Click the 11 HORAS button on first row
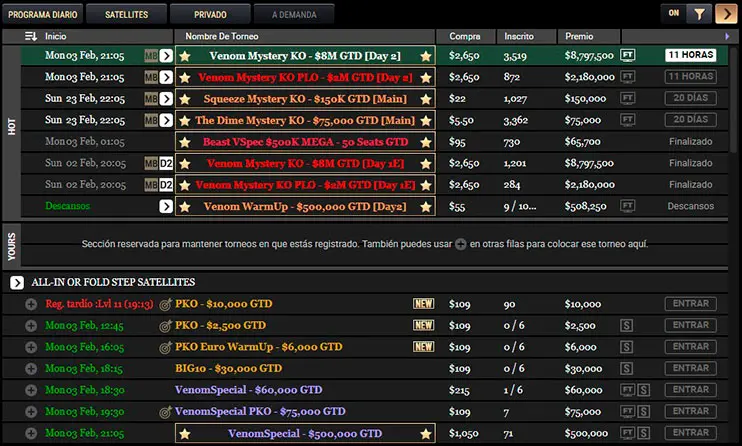Viewport: 742px width, 446px height. pyautogui.click(x=690, y=55)
